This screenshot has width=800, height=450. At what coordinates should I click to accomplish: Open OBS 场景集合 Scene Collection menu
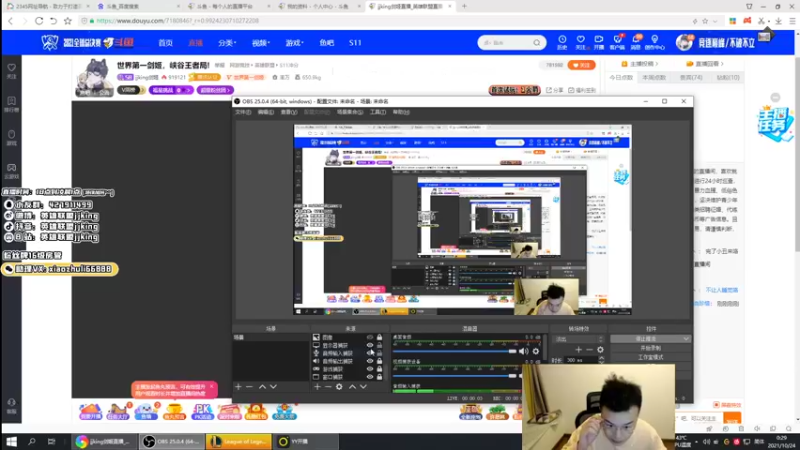pyautogui.click(x=350, y=112)
